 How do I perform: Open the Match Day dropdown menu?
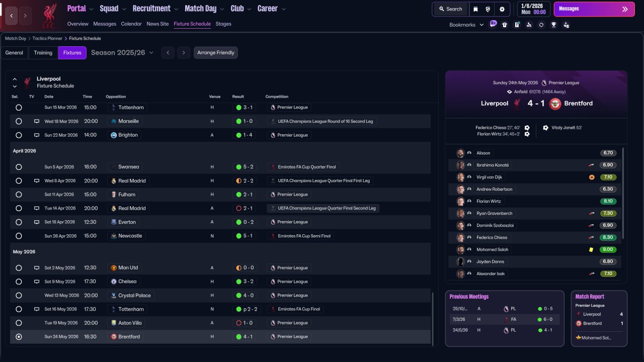pos(204,9)
